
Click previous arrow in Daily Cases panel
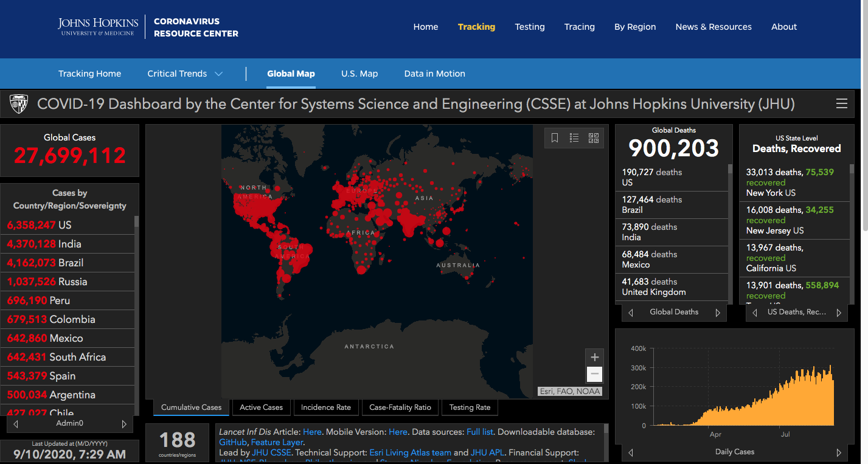pyautogui.click(x=631, y=452)
